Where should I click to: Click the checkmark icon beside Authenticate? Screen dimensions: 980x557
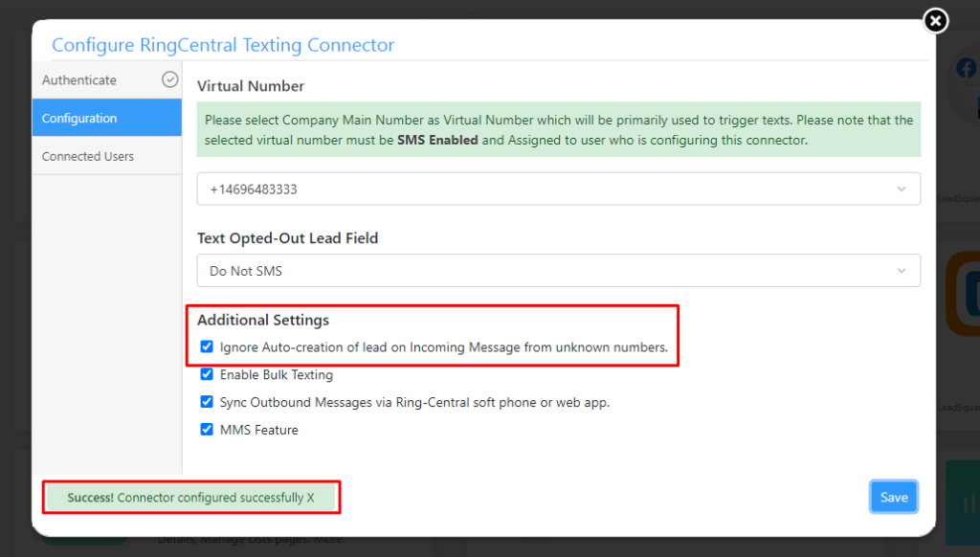168,79
